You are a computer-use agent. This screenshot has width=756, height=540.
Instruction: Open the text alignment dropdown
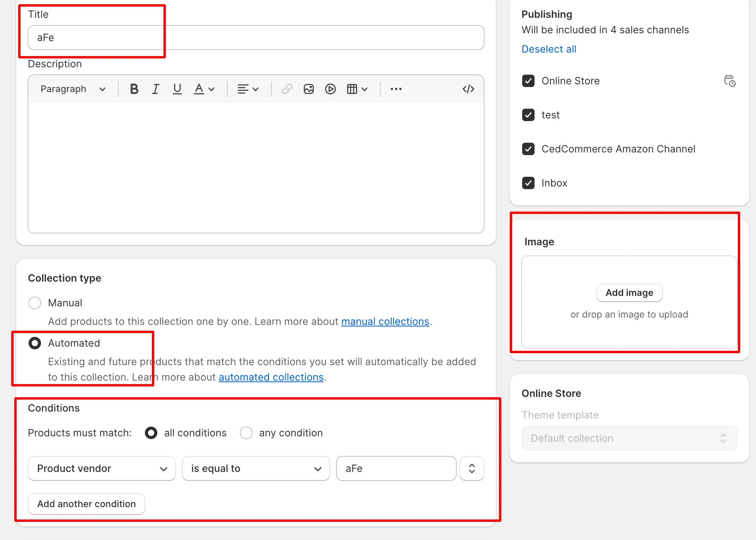pyautogui.click(x=247, y=89)
